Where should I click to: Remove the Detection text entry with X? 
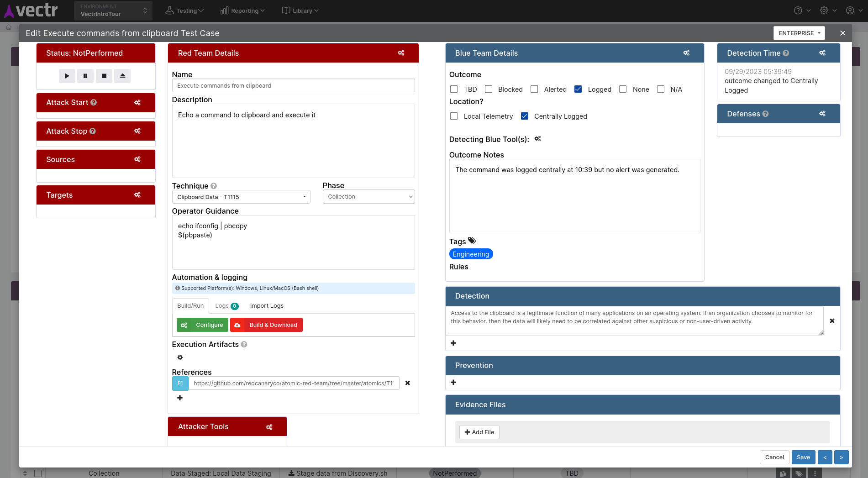point(832,321)
